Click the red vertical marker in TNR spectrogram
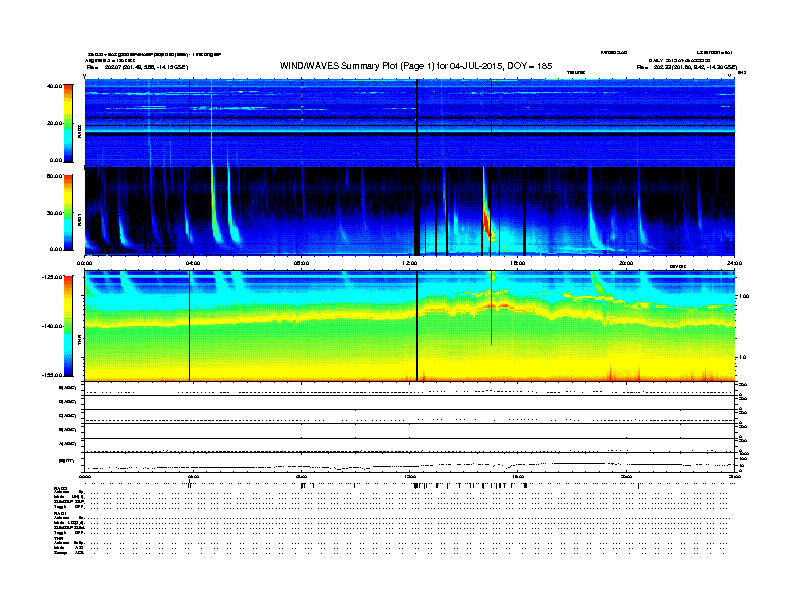This screenshot has width=792, height=612. point(491,308)
